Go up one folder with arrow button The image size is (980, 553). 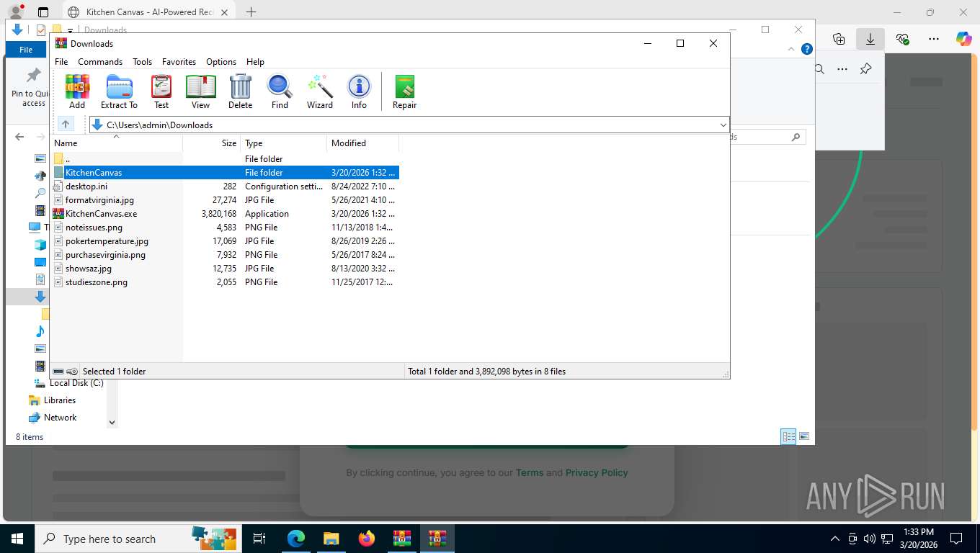click(66, 125)
